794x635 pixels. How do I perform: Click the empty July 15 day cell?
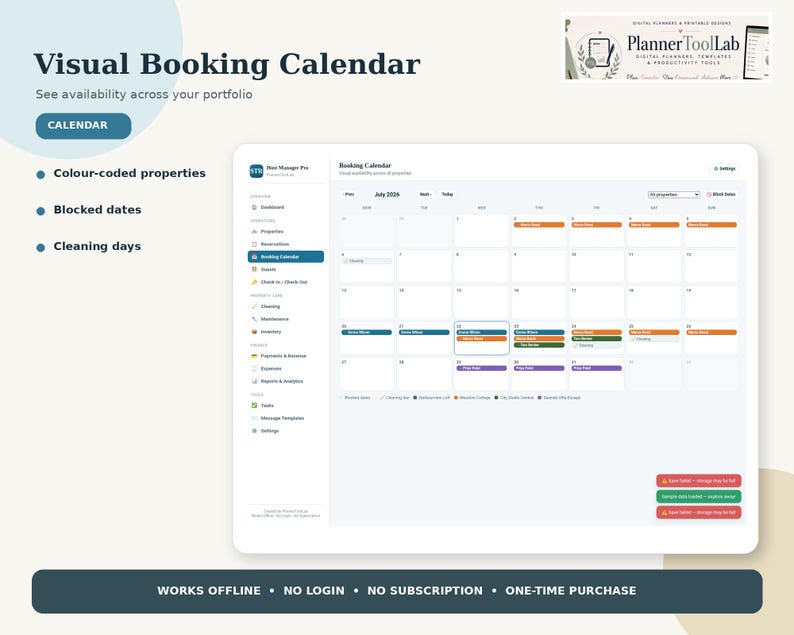pos(482,302)
